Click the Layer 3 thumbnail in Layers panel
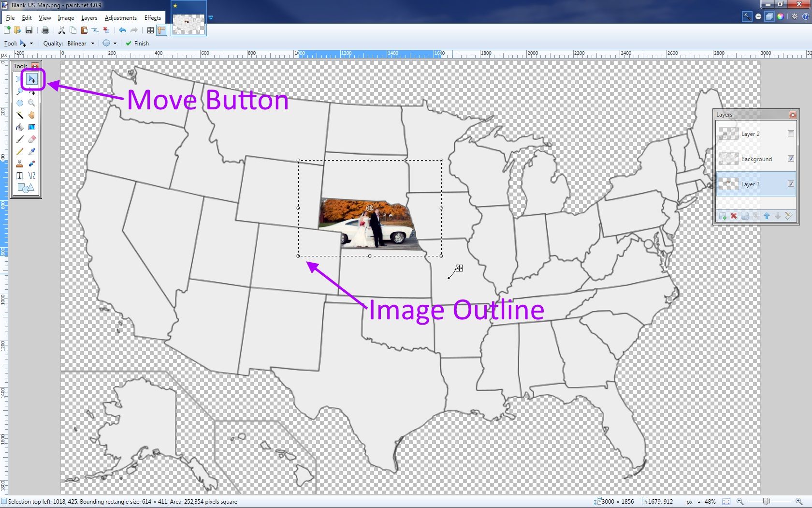This screenshot has height=508, width=812. [729, 184]
